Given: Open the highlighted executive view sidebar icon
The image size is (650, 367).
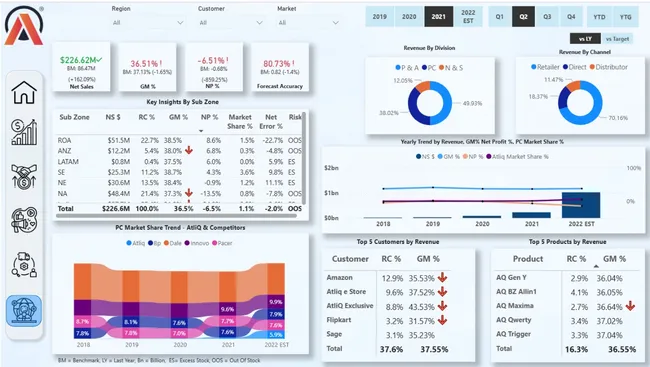Looking at the screenshot, I should [x=24, y=311].
